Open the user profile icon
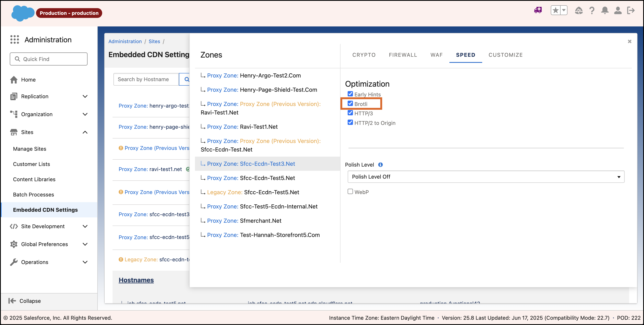 (618, 10)
